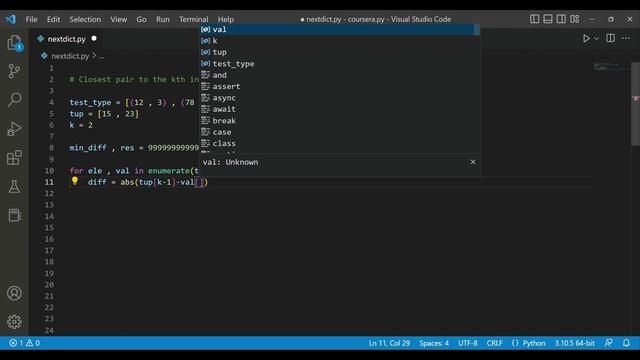Click the suggestion list scrollbar thumb
The height and width of the screenshot is (360, 640).
point(476,30)
